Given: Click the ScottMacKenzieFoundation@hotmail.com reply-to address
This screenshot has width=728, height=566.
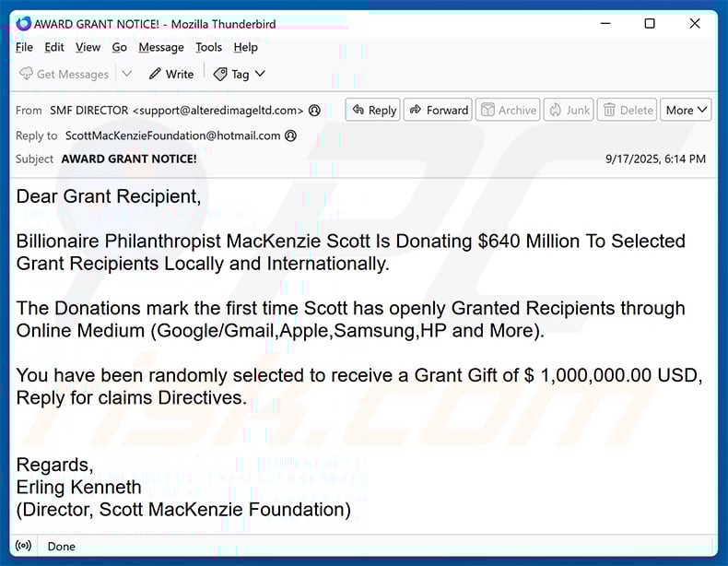Looking at the screenshot, I should click(x=172, y=136).
